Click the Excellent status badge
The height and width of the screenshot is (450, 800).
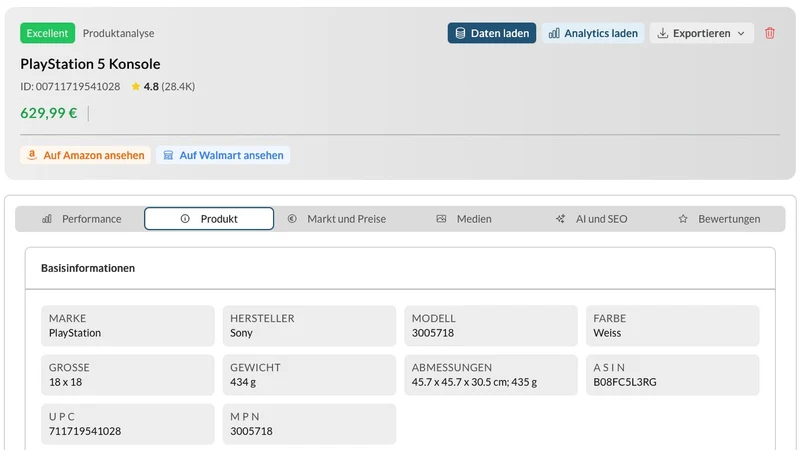pos(47,33)
